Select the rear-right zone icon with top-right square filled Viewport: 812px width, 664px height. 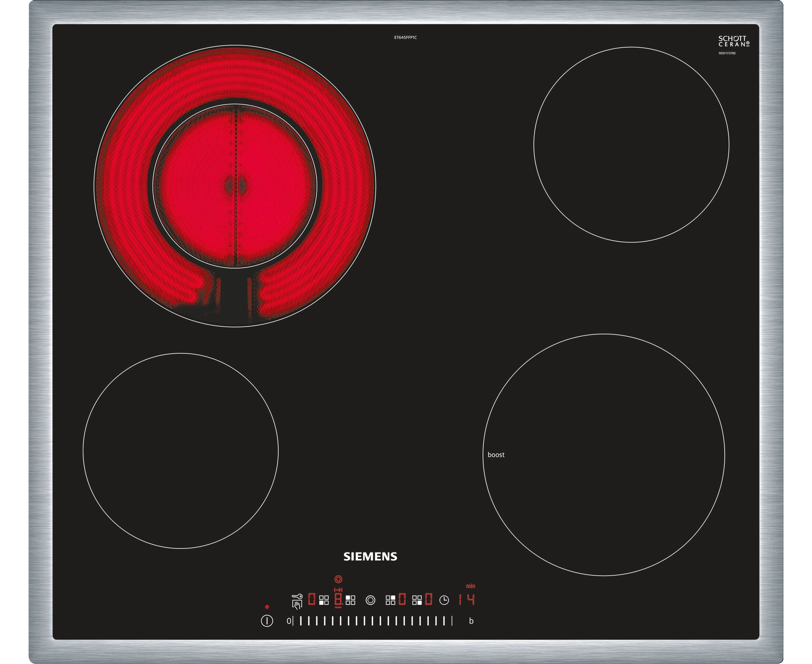point(391,600)
